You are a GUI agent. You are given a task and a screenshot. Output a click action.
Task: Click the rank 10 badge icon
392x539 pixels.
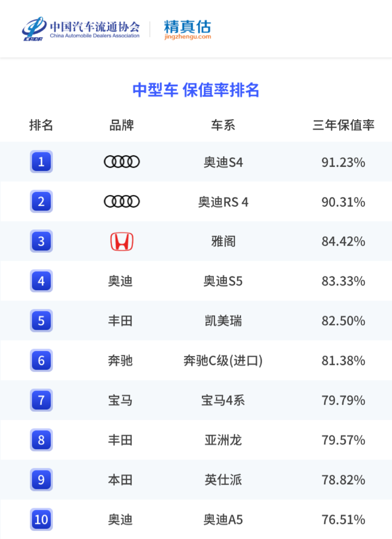click(x=41, y=519)
